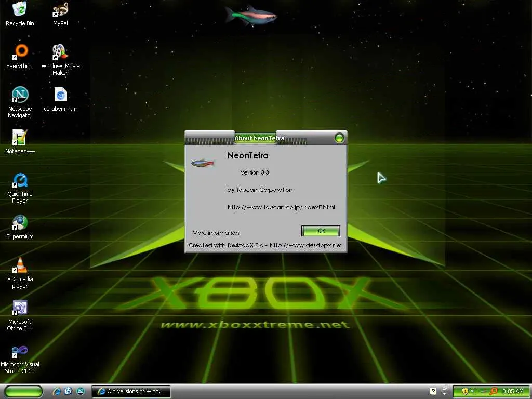Click the 'by Toucan Corporation.' text
The image size is (532, 399).
pyautogui.click(x=261, y=190)
